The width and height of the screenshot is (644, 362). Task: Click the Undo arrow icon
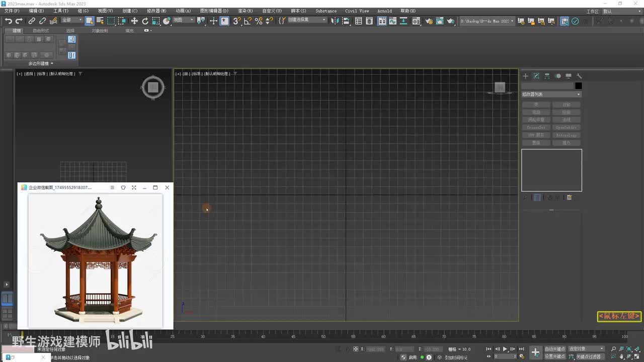click(9, 21)
